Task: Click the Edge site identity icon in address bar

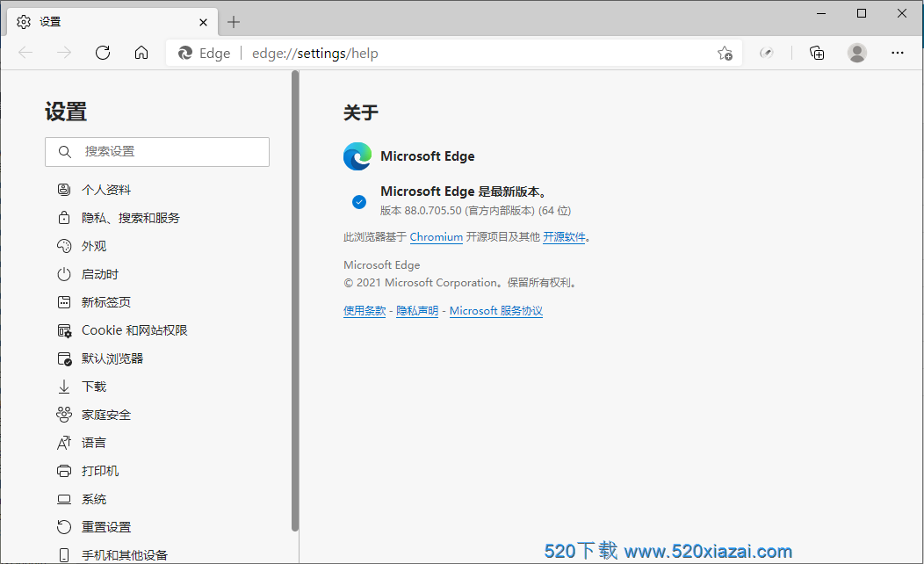Action: (185, 53)
